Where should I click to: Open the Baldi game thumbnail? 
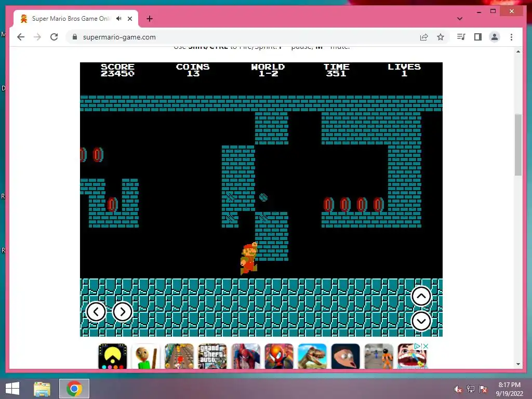click(146, 356)
